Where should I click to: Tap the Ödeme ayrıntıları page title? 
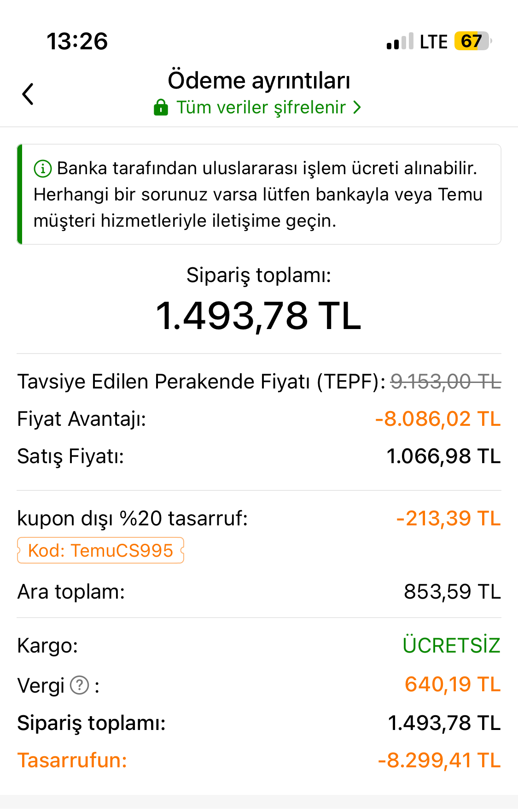click(259, 81)
